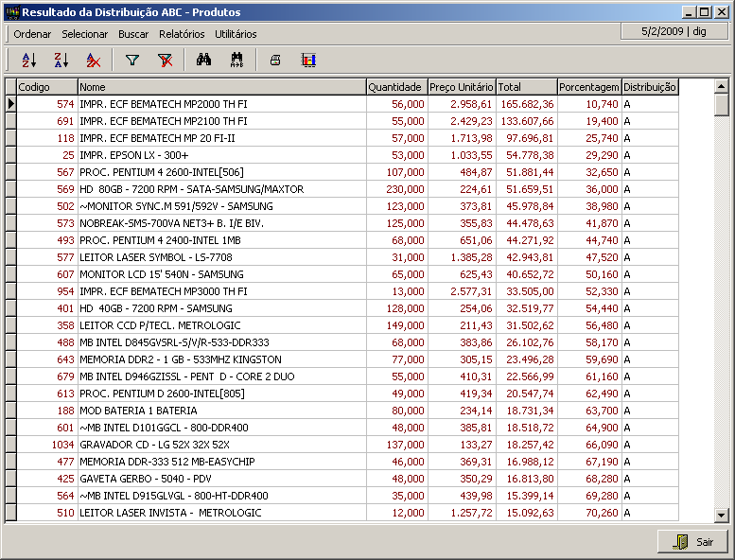
Task: Select the GRAVADOR CD - LG 52X row
Action: click(221, 445)
